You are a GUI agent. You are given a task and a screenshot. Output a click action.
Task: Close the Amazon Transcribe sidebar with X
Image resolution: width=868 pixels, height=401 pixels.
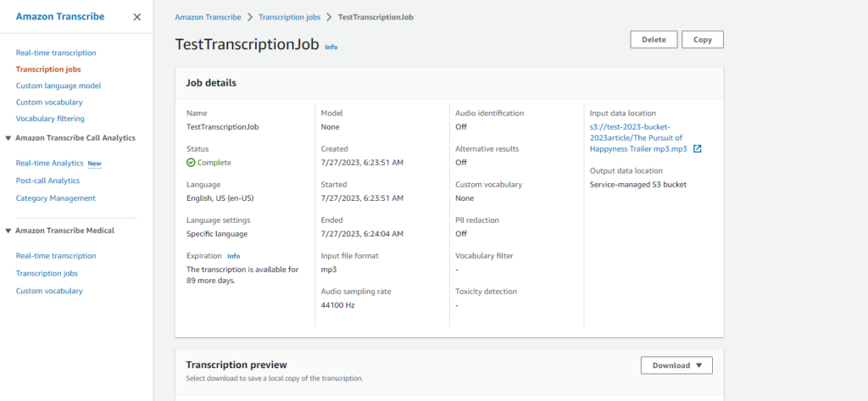[137, 17]
